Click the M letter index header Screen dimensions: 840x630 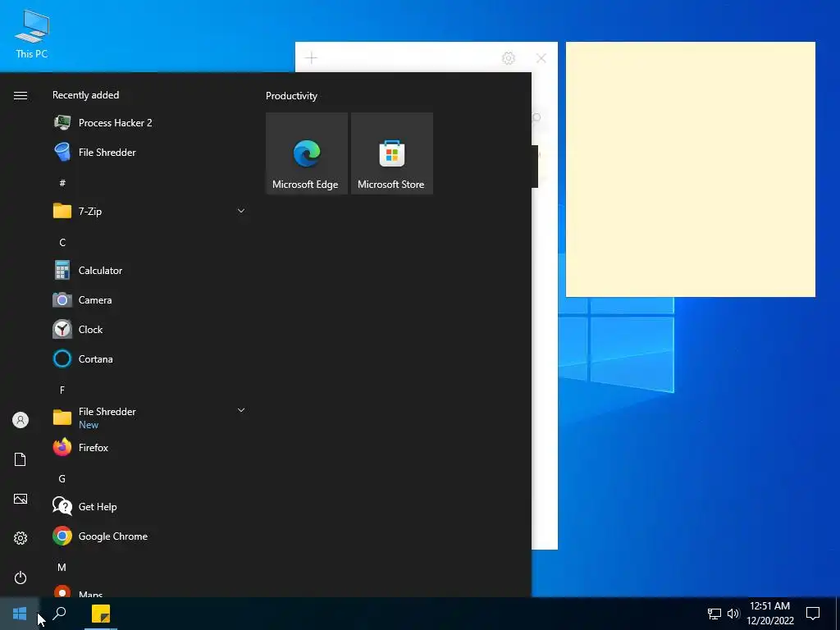coord(62,568)
